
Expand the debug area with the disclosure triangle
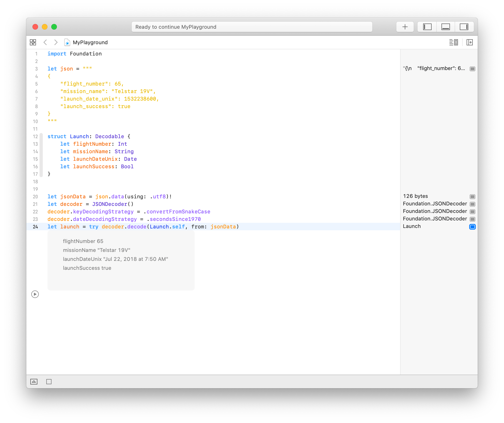coord(34,381)
